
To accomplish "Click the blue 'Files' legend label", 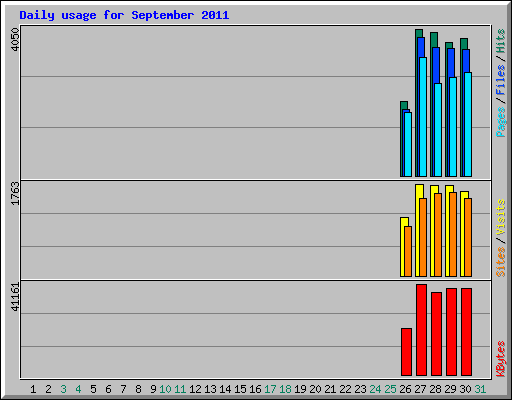I will tap(500, 80).
